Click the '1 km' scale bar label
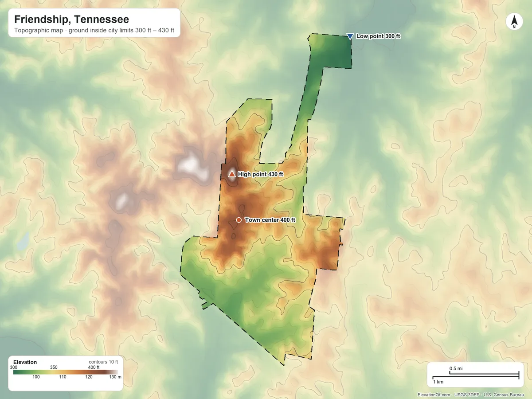 tap(438, 382)
